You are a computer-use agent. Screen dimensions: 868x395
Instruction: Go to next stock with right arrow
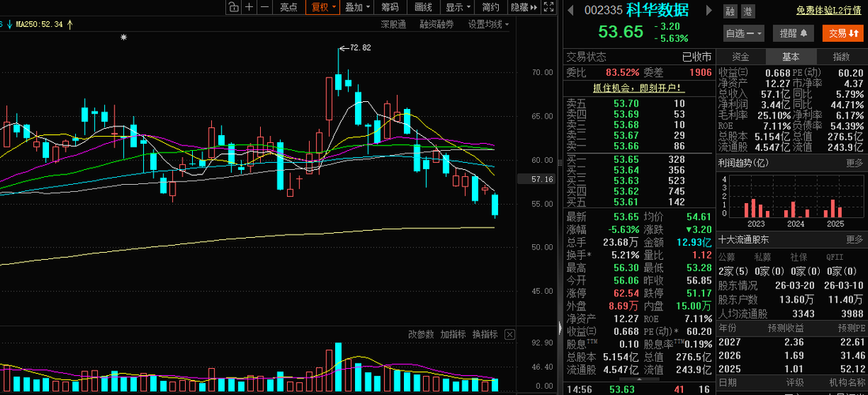(x=708, y=10)
